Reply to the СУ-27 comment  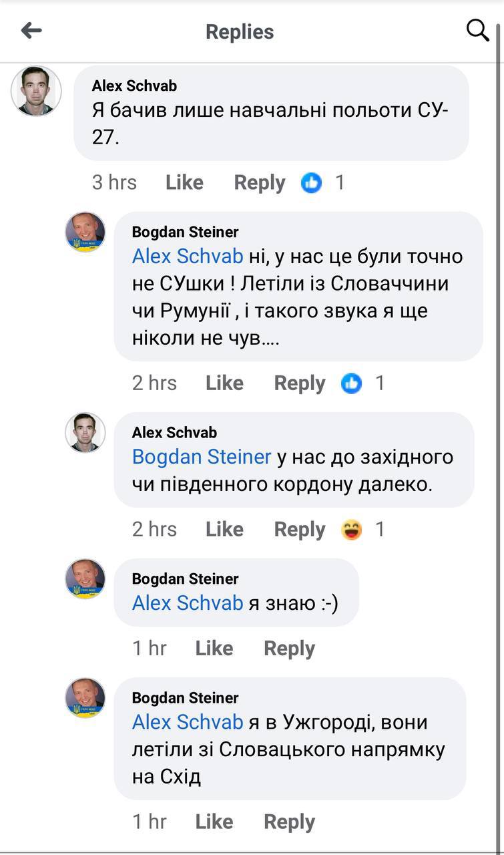pos(259,182)
